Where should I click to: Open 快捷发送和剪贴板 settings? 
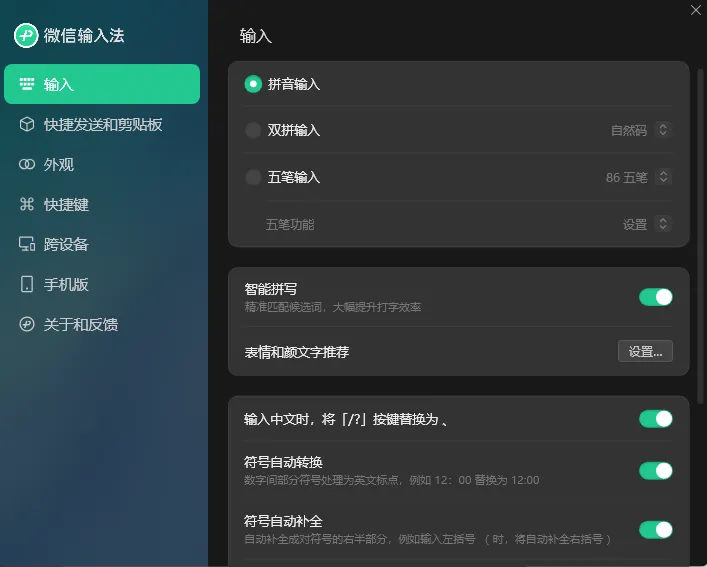click(x=102, y=124)
